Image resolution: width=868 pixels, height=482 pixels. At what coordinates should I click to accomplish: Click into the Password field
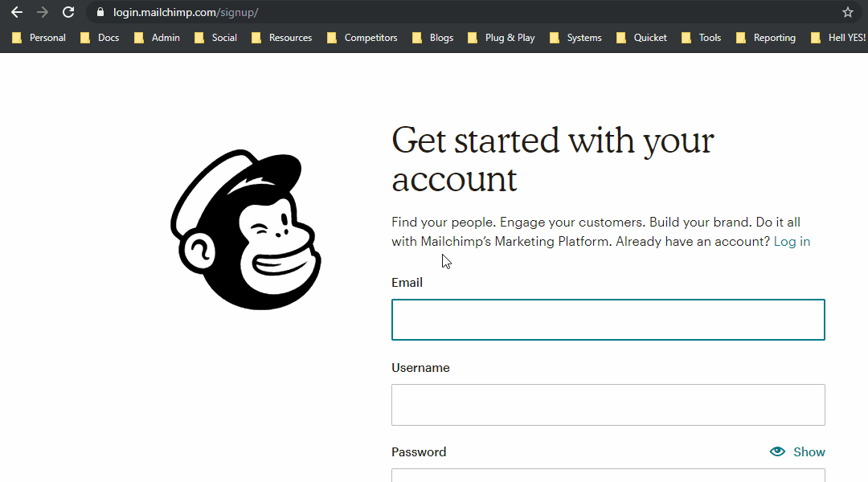click(608, 476)
